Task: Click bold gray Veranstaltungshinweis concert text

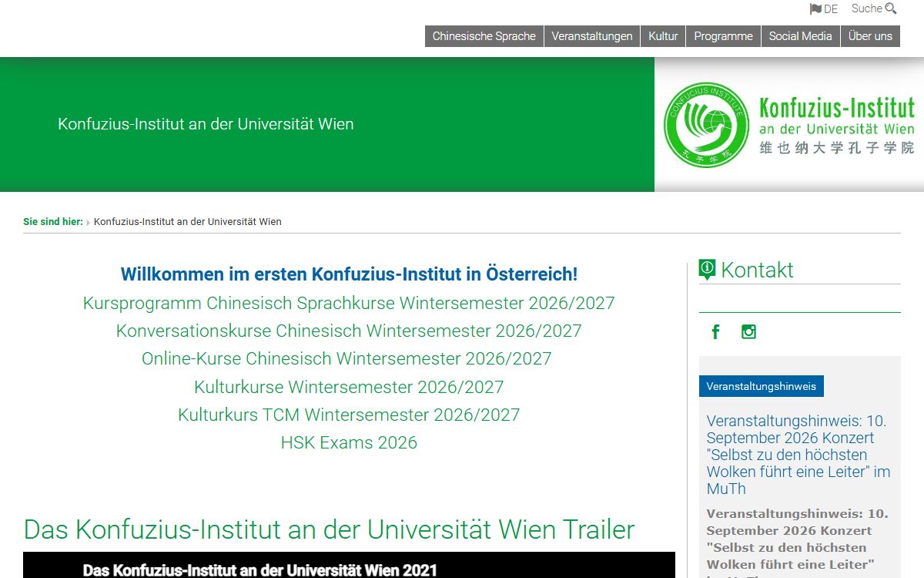Action: (x=798, y=542)
